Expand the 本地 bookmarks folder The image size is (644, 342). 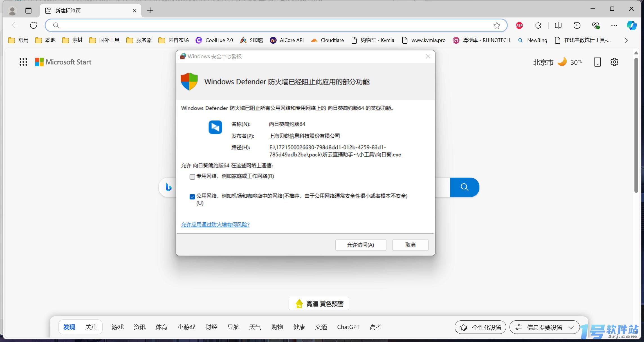click(45, 40)
